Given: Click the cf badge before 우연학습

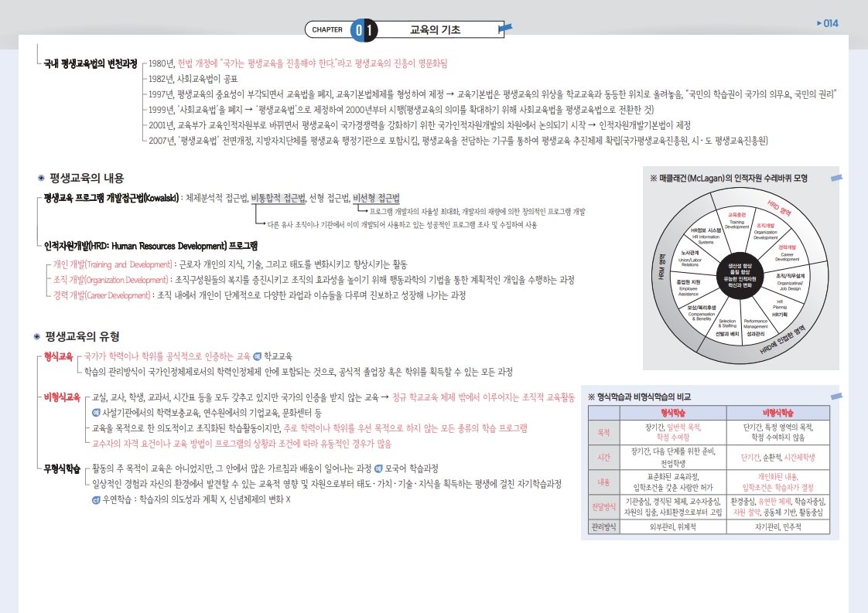Looking at the screenshot, I should (x=95, y=499).
